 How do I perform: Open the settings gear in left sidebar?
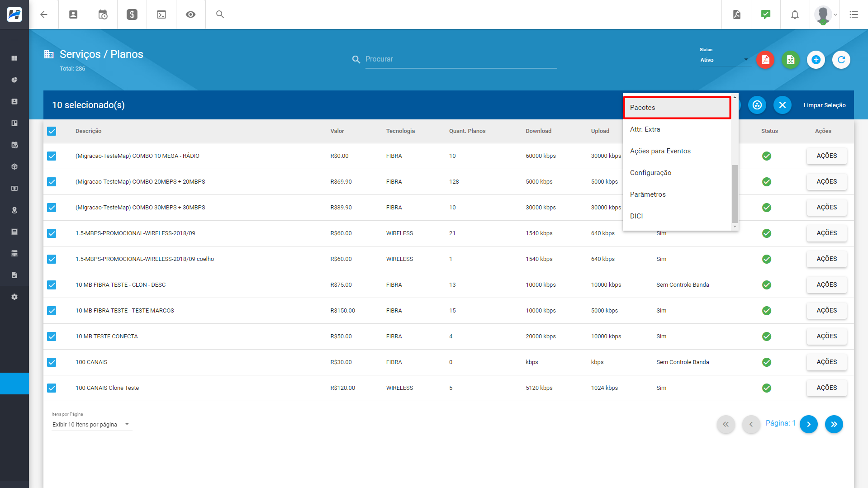click(14, 297)
